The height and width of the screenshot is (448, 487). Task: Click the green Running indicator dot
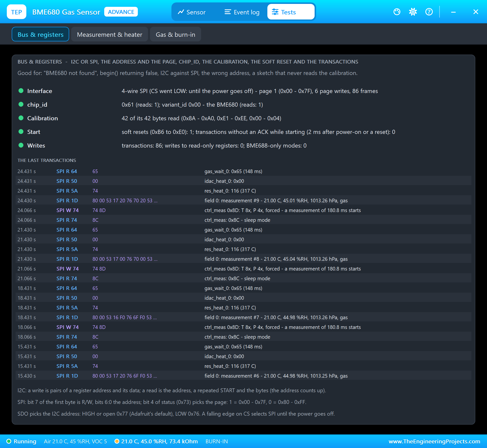click(x=9, y=441)
